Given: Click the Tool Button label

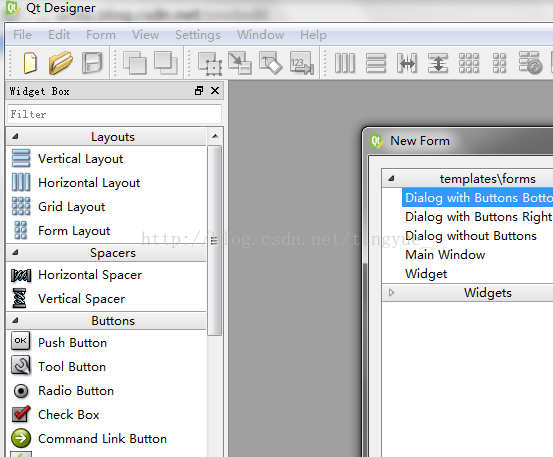Looking at the screenshot, I should (x=72, y=367).
